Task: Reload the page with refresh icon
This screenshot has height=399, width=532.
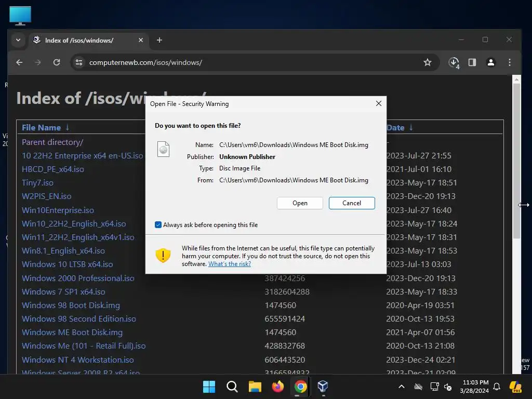Action: 57,62
